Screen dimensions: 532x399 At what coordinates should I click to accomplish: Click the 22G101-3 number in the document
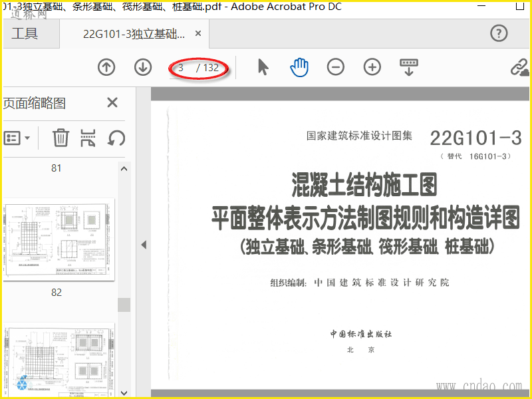(475, 138)
